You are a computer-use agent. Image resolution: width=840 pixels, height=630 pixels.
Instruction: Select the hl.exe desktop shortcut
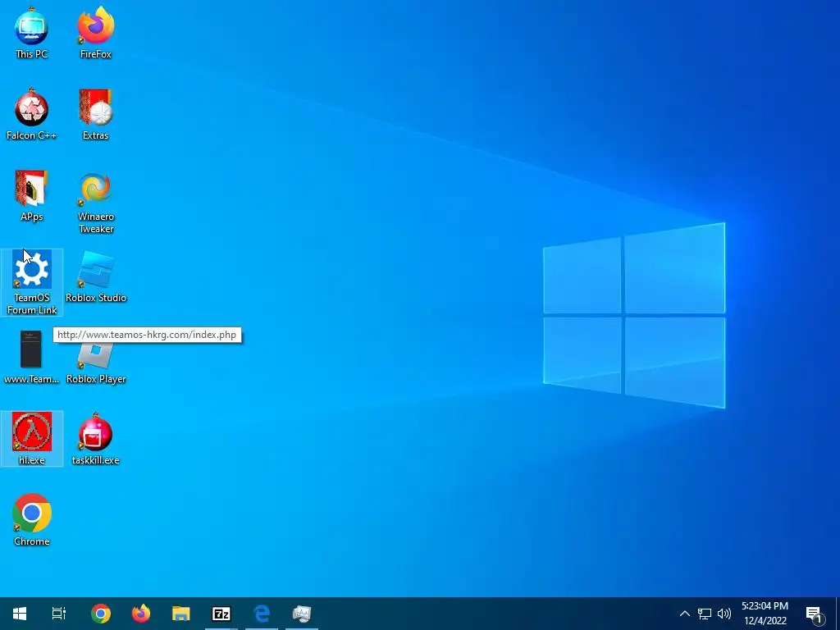coord(32,439)
